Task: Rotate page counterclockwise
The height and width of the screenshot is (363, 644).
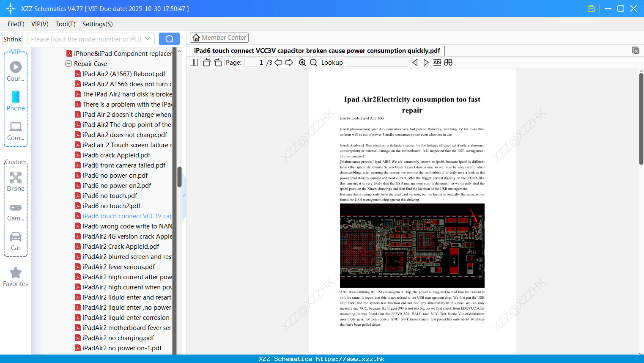Action: 207,63
